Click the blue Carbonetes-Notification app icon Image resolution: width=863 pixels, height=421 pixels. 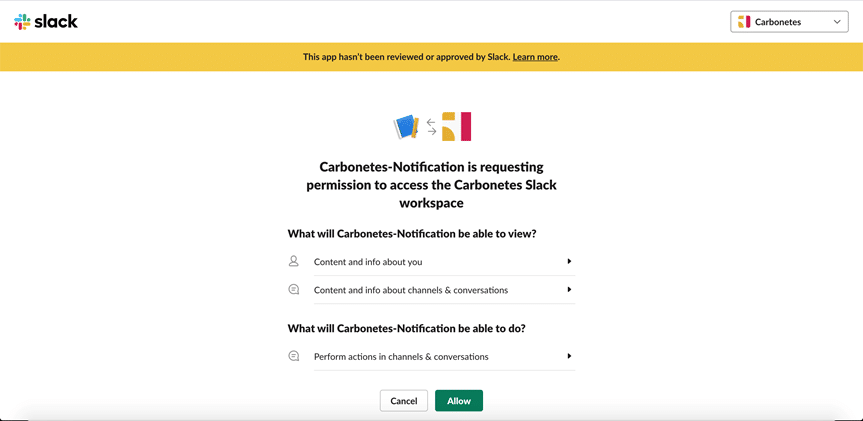coord(406,127)
